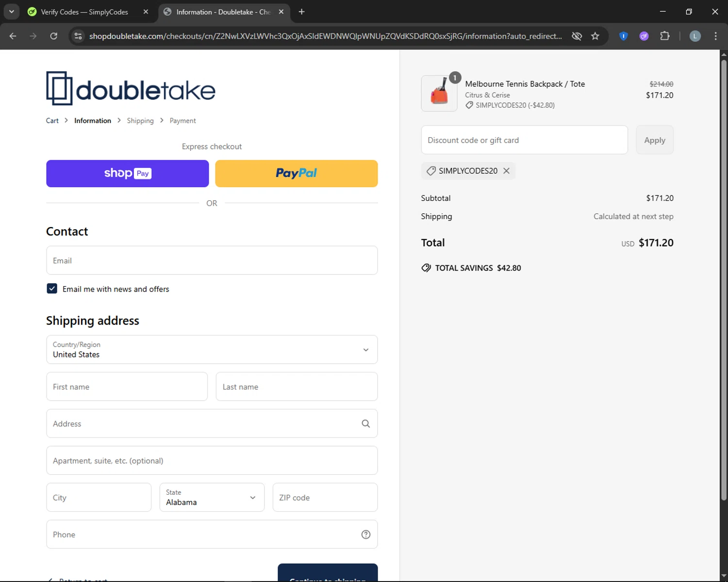This screenshot has height=582, width=728.
Task: Click the 'Citrus & Cerise' variant text
Action: click(x=487, y=95)
